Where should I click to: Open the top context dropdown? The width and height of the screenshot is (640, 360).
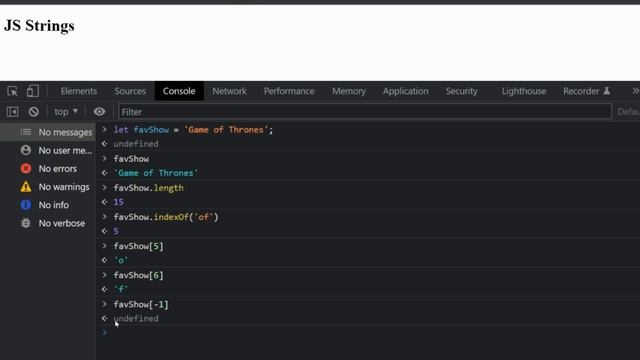[66, 111]
